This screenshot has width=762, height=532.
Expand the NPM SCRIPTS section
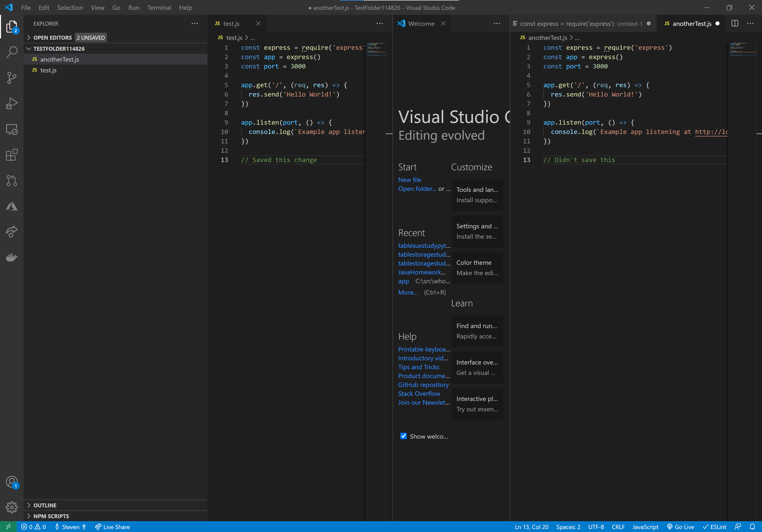tap(52, 516)
